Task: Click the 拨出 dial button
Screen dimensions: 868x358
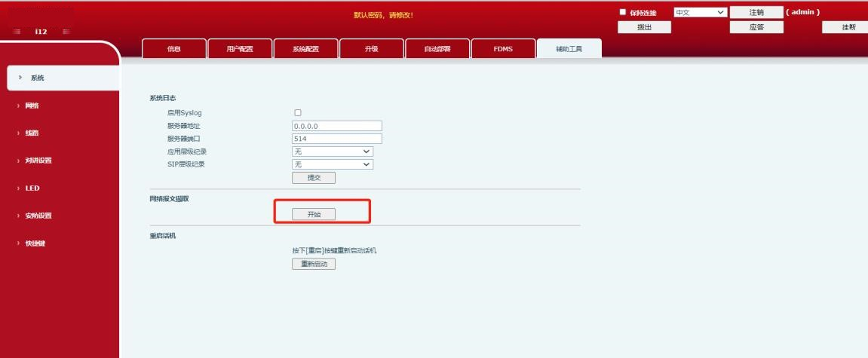Action: (x=644, y=27)
